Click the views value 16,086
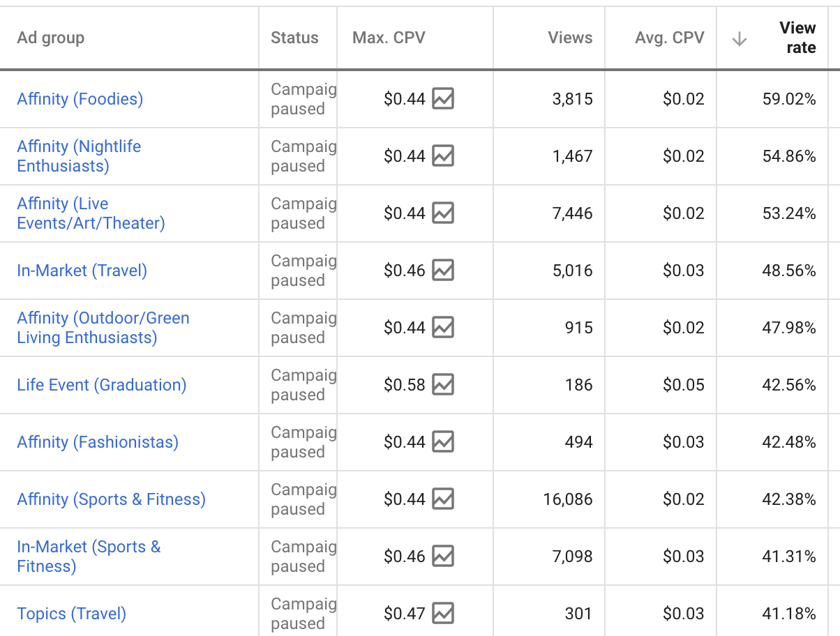Viewport: 840px width, 636px height. pyautogui.click(x=568, y=499)
